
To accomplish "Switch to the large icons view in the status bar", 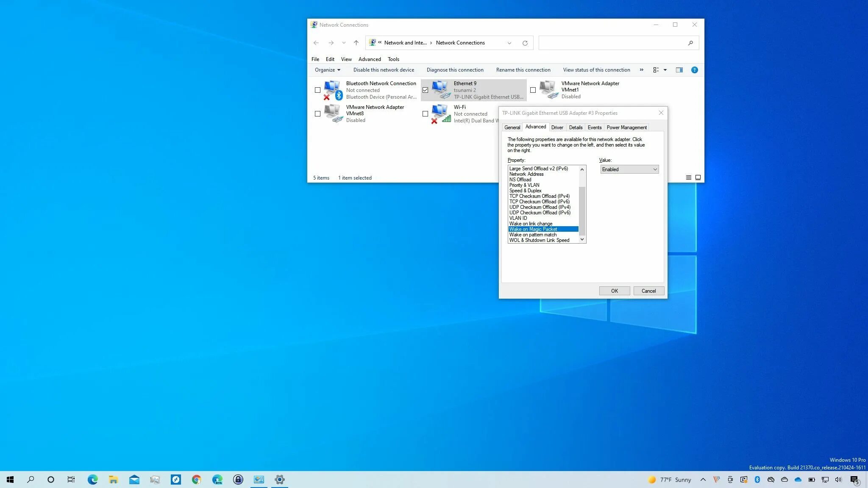I will coord(698,177).
